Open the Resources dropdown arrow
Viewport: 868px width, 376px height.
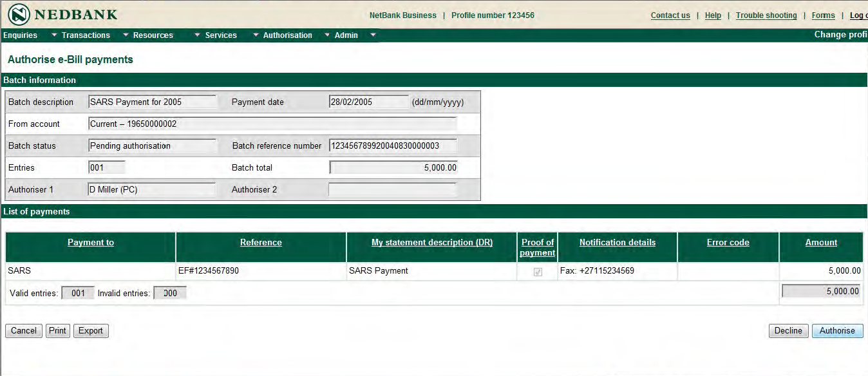click(x=196, y=35)
